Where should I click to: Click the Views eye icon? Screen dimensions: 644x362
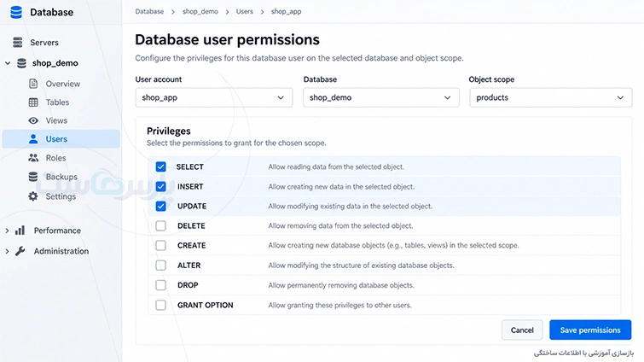[x=33, y=120]
